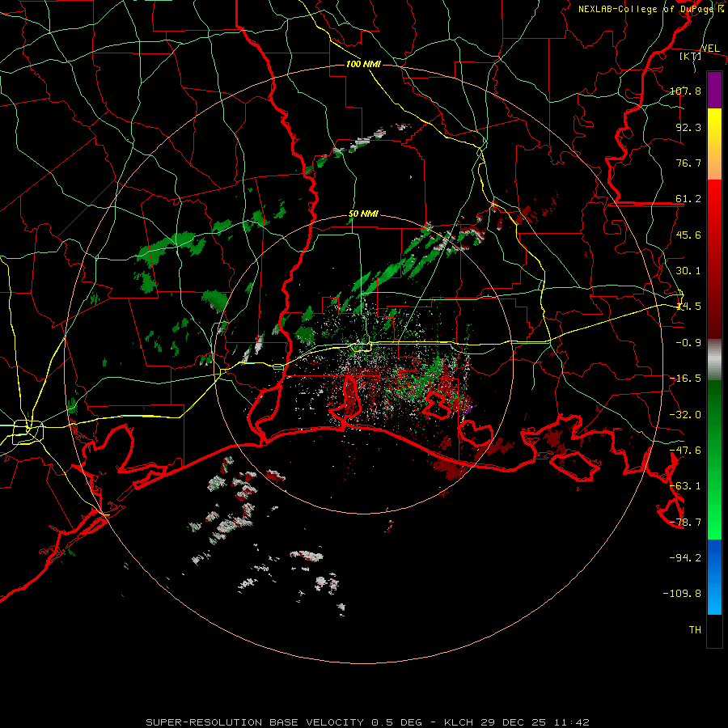Select the -16.5 legend value

click(686, 379)
